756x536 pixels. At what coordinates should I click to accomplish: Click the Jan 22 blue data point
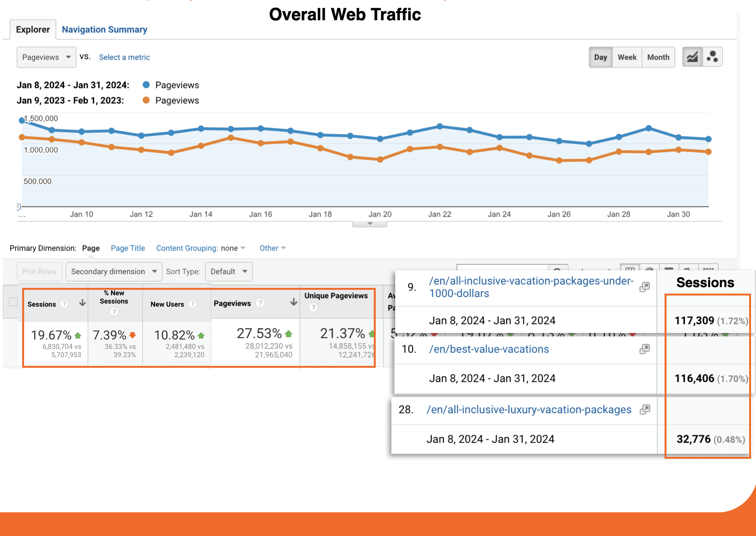click(x=440, y=126)
